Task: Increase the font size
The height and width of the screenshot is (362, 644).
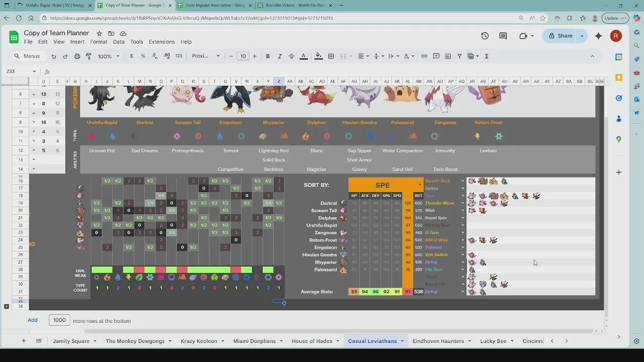Action: click(x=255, y=56)
